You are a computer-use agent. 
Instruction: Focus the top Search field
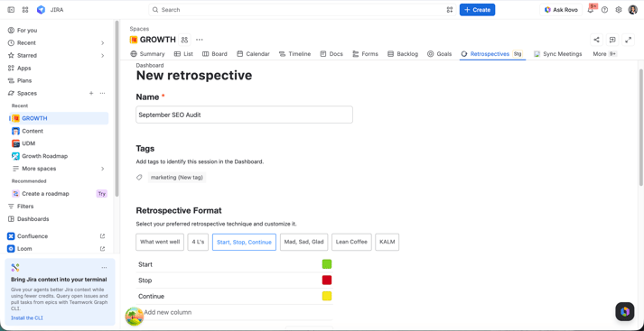click(x=303, y=10)
